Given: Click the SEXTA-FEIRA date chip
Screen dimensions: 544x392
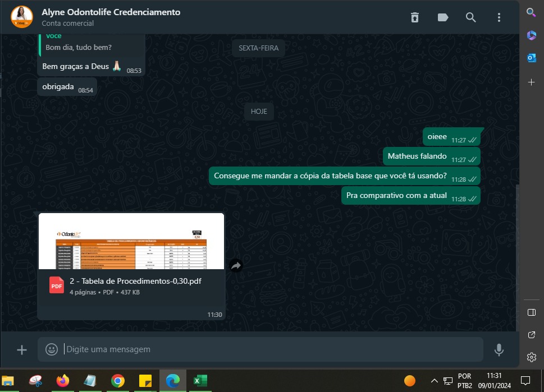Looking at the screenshot, I should tap(258, 48).
